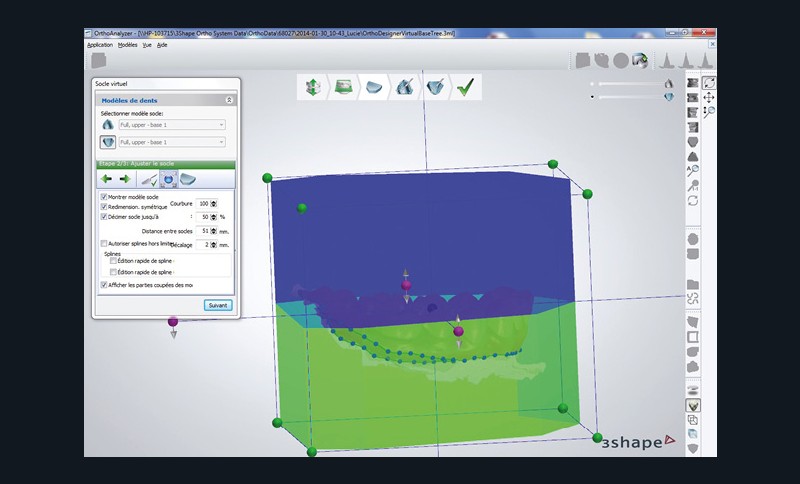The image size is (800, 484).
Task: Open the Modèles menu
Action: [x=127, y=45]
